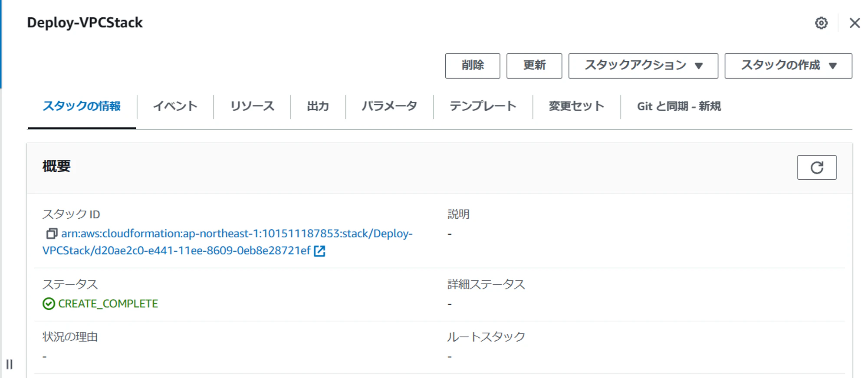Click the 更新 button
Viewport: 868px width, 378px height.
534,66
